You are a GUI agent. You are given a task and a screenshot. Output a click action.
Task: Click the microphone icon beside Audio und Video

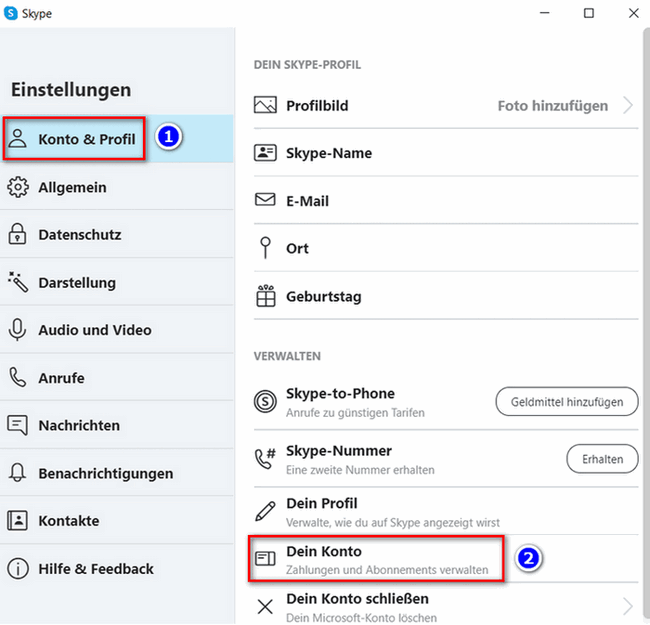click(x=17, y=330)
